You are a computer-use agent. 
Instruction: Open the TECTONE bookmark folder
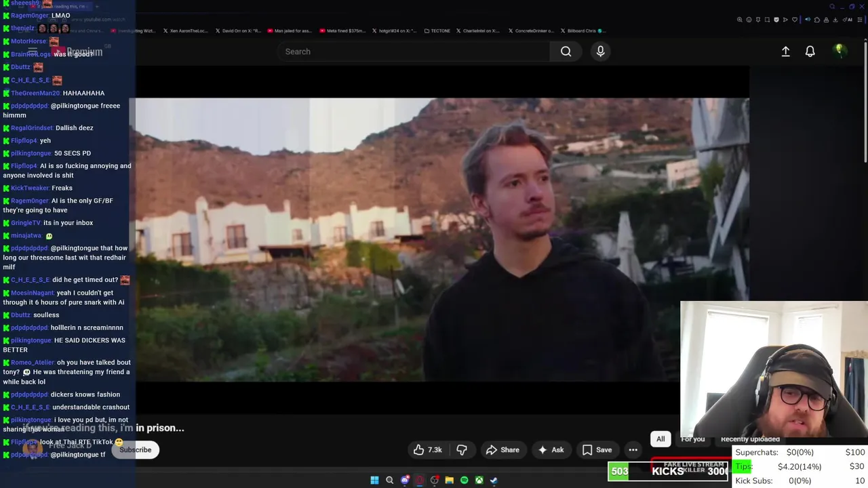pos(437,30)
